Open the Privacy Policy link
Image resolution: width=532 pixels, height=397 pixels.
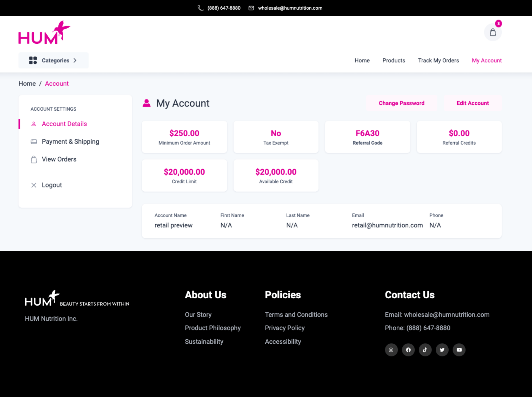tap(284, 328)
